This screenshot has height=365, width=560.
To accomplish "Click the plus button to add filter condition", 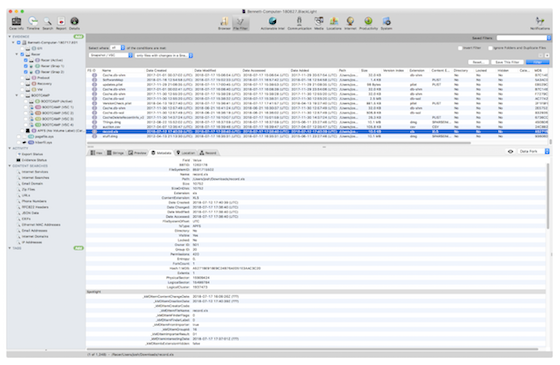I will coord(547,55).
